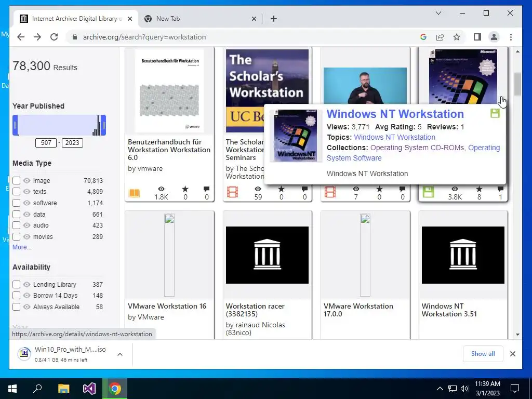Screen dimensions: 532x399
Task: Check the Borrow 14 Days filter
Action: point(16,295)
